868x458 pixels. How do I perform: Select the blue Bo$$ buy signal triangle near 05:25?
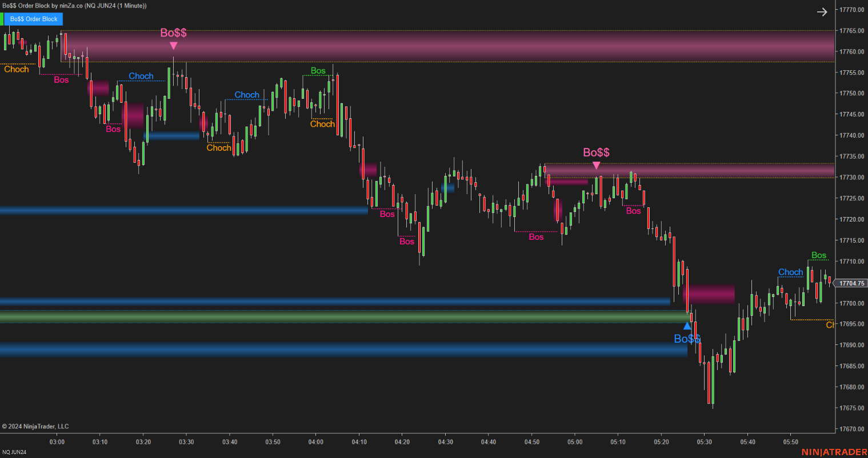[687, 326]
